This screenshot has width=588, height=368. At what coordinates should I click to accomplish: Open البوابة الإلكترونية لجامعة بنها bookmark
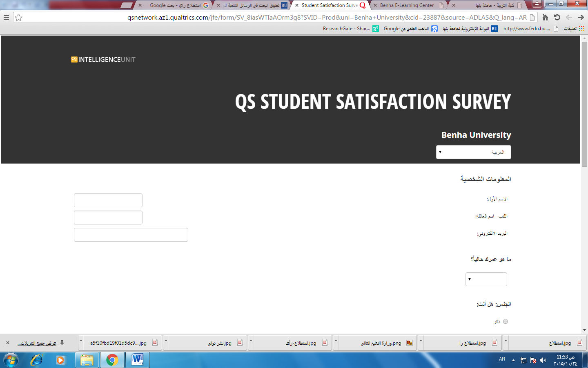[x=470, y=29]
